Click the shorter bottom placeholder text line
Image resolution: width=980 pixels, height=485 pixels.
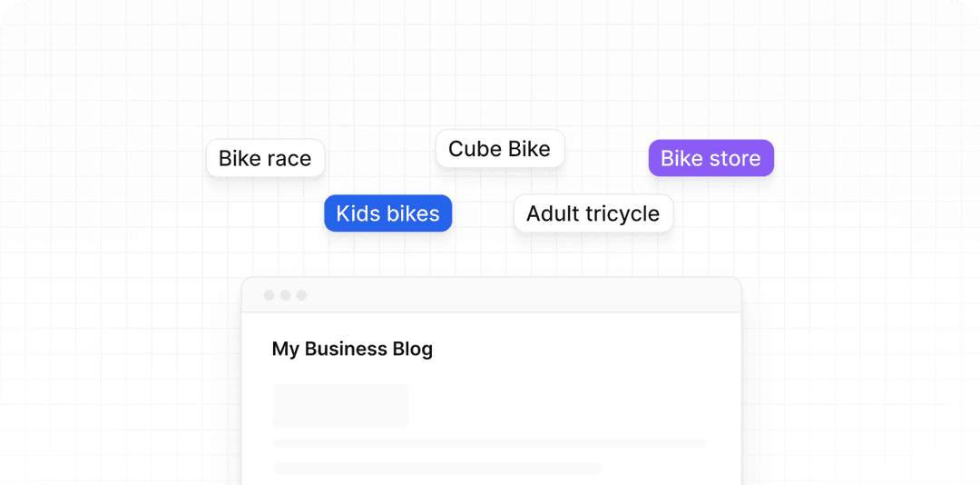point(436,469)
